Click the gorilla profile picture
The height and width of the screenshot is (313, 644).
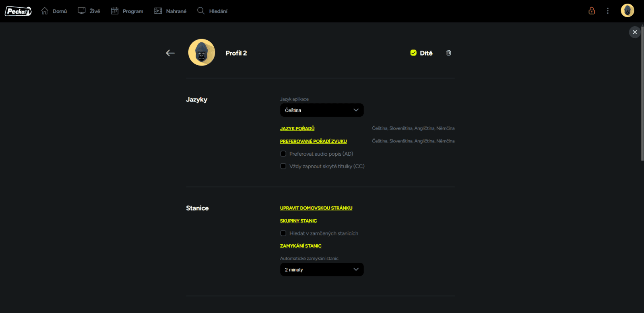click(x=202, y=52)
